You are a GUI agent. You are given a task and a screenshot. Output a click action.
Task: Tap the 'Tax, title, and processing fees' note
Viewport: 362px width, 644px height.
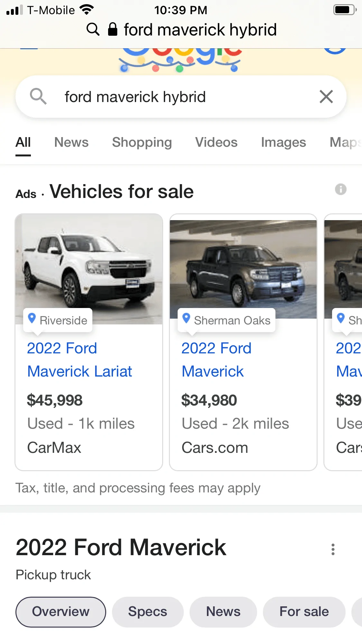point(138,488)
